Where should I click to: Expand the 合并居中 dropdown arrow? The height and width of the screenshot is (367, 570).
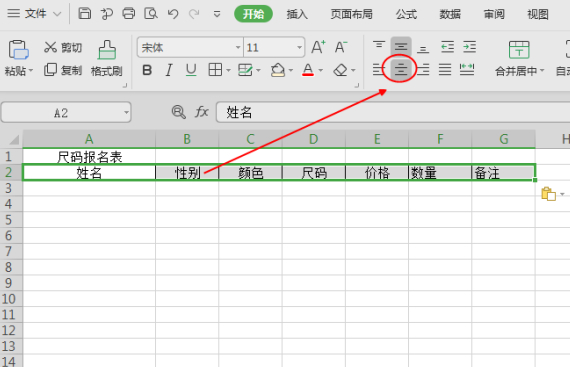pyautogui.click(x=542, y=70)
